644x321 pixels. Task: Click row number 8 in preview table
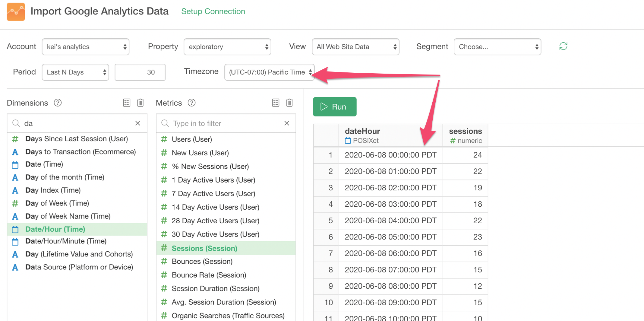[326, 270]
